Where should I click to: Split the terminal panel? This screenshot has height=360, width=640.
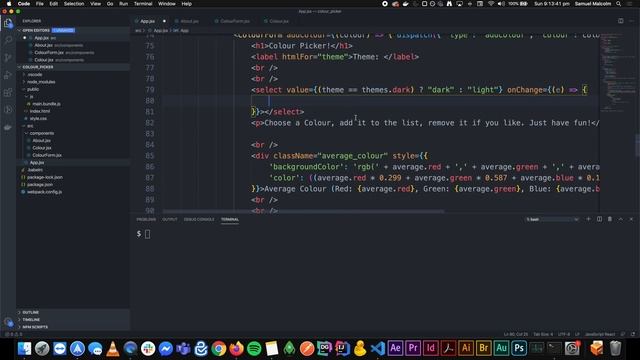(599, 219)
